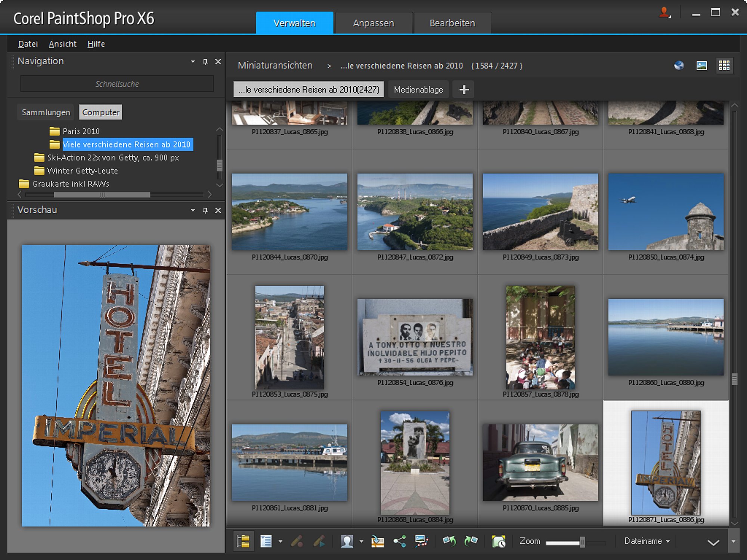
Task: Click the Graukarte inkl RAWs folder icon
Action: click(x=24, y=184)
